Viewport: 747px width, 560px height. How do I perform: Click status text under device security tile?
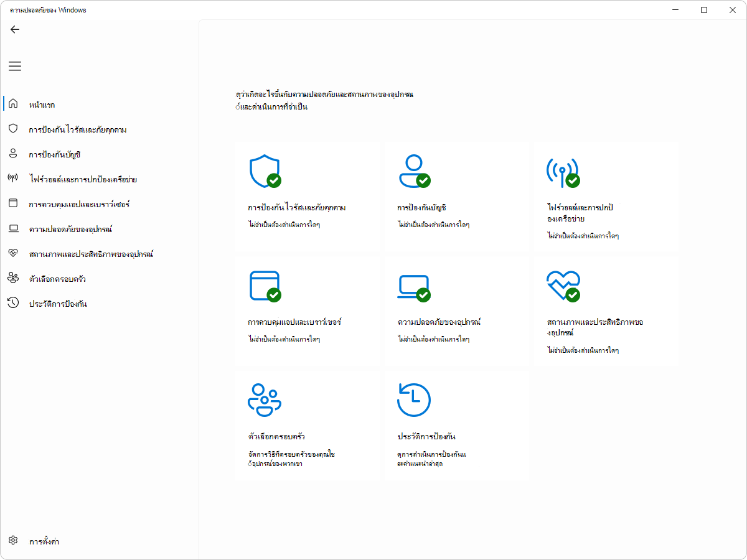tap(433, 339)
